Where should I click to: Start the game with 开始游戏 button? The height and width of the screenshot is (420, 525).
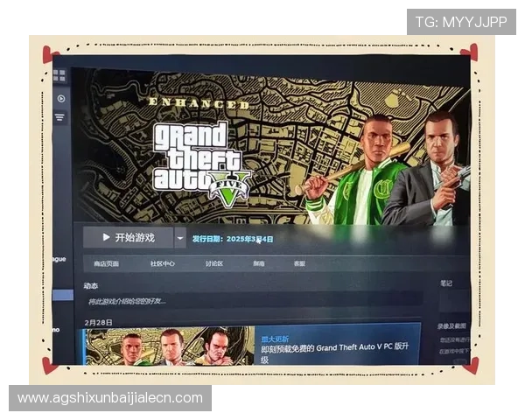click(x=129, y=237)
